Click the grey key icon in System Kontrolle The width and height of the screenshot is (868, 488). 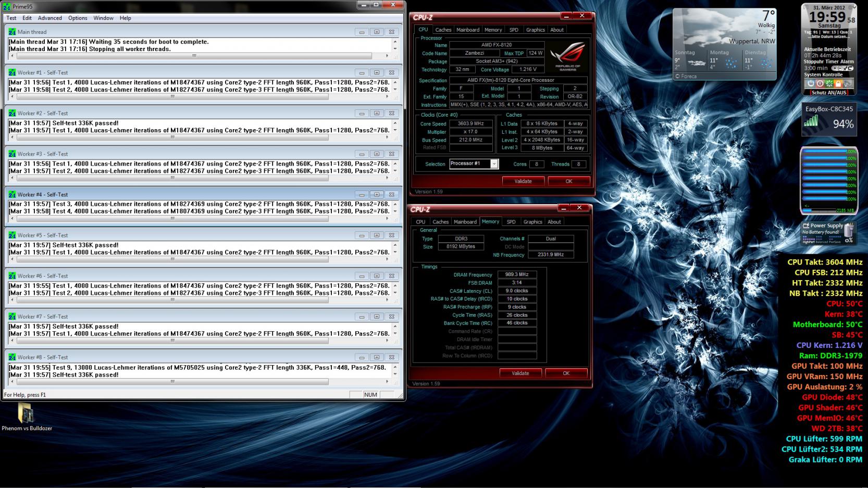tap(848, 83)
